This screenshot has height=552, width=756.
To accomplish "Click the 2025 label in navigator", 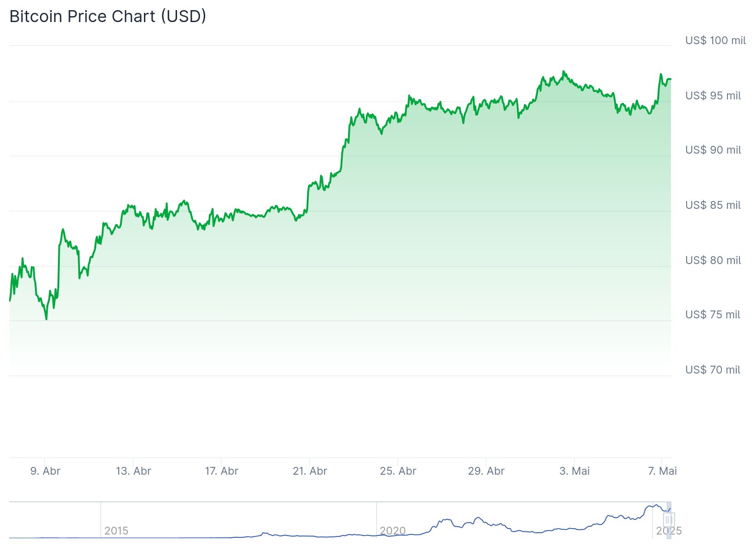I will tap(669, 531).
